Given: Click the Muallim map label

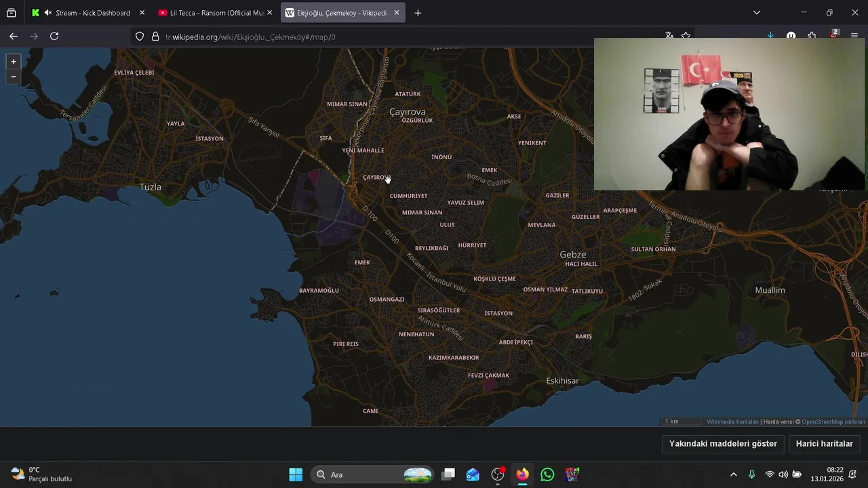Looking at the screenshot, I should (770, 290).
